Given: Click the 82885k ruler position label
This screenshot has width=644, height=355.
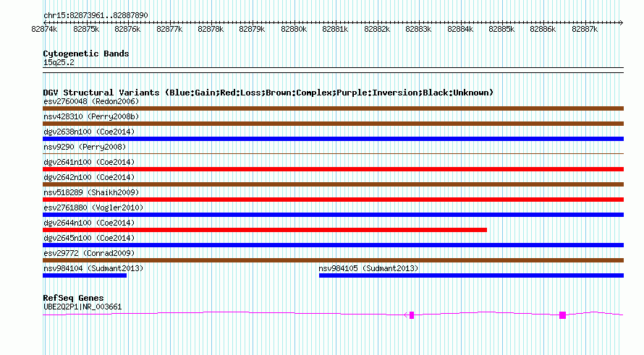Looking at the screenshot, I should [501, 29].
